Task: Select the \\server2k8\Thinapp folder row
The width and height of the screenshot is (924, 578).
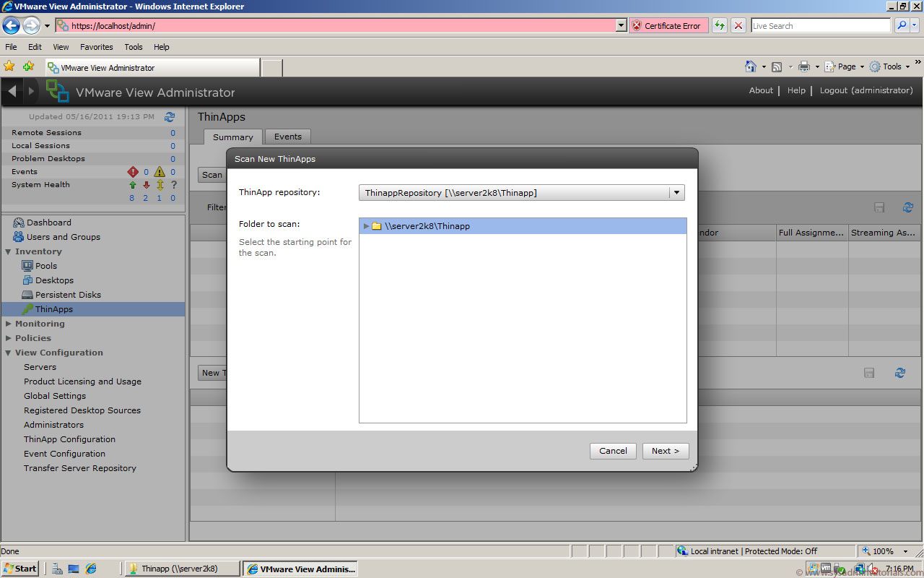Action: pyautogui.click(x=523, y=226)
